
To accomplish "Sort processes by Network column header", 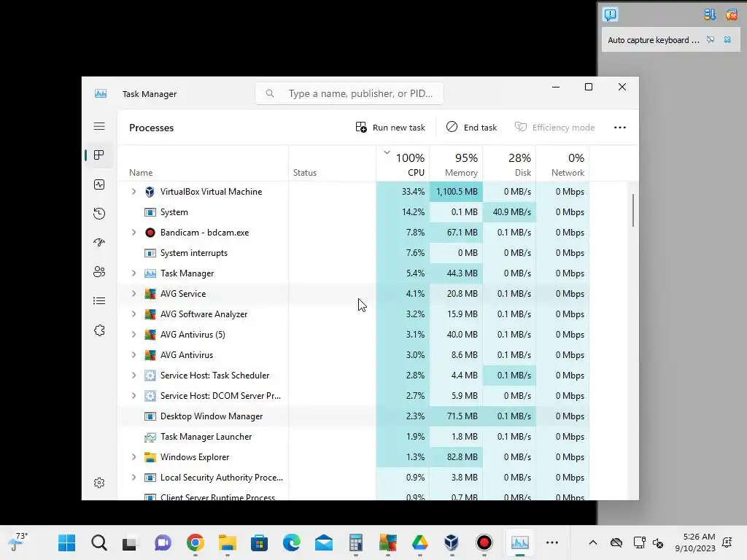I will [562, 163].
